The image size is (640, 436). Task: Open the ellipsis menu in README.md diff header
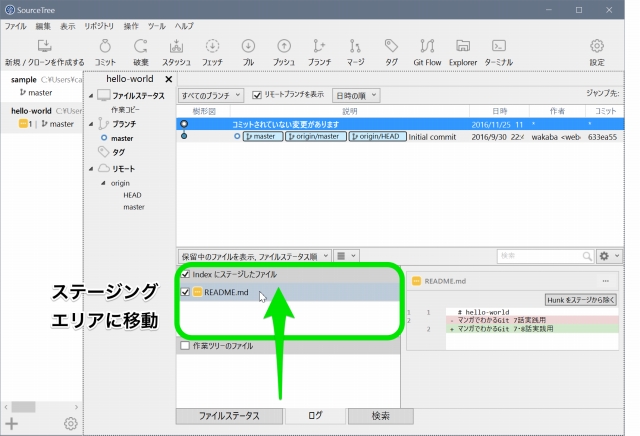(x=605, y=281)
